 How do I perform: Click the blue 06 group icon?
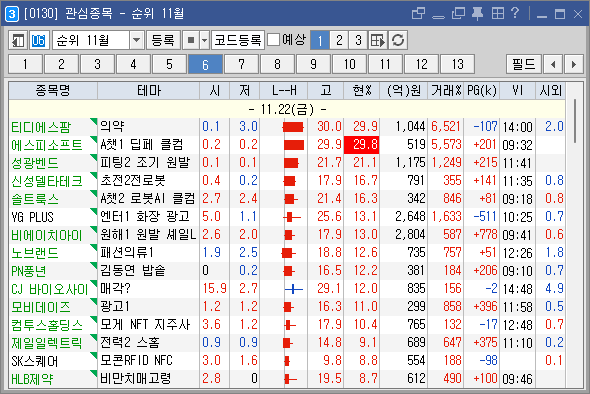39,40
